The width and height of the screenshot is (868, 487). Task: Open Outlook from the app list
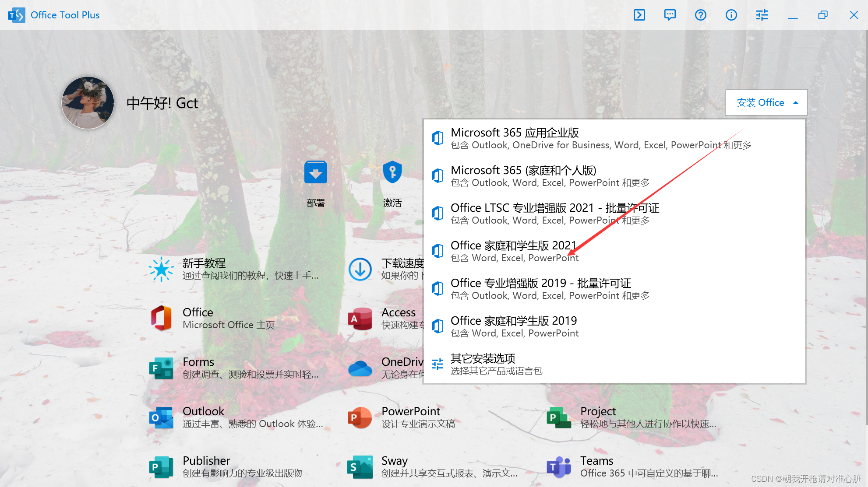[x=204, y=412]
